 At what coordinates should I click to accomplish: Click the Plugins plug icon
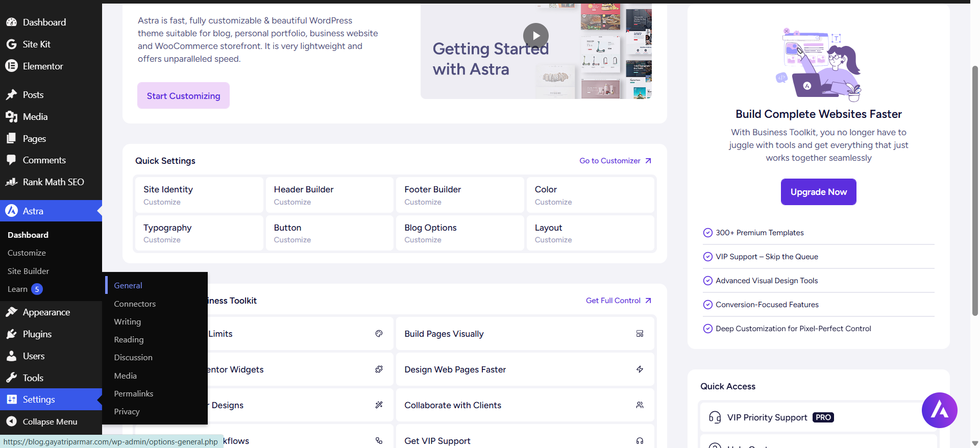[x=12, y=334]
